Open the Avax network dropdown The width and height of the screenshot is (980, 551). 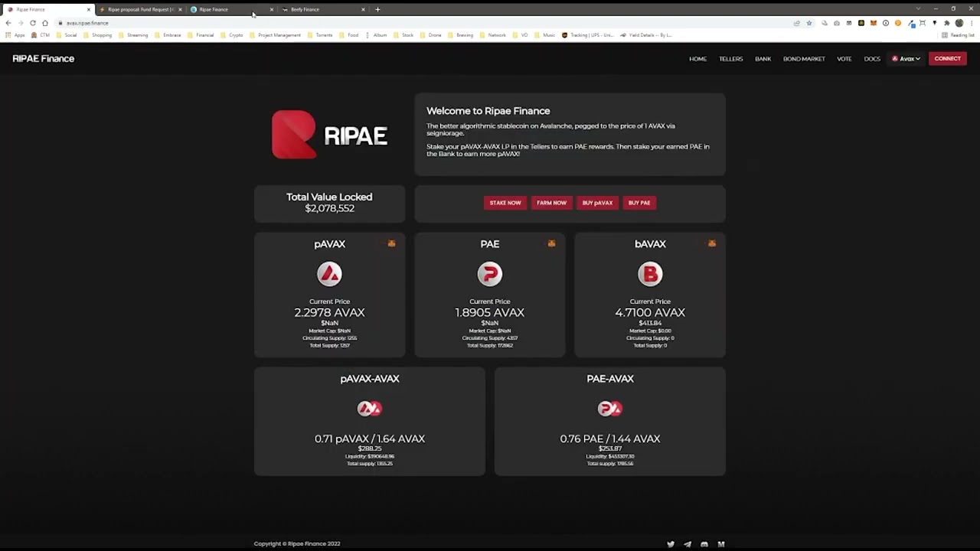(906, 59)
